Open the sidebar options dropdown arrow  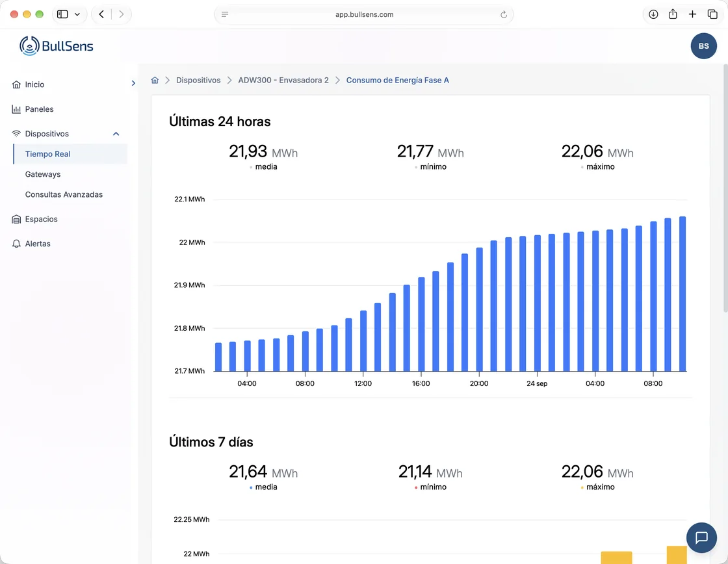[77, 14]
